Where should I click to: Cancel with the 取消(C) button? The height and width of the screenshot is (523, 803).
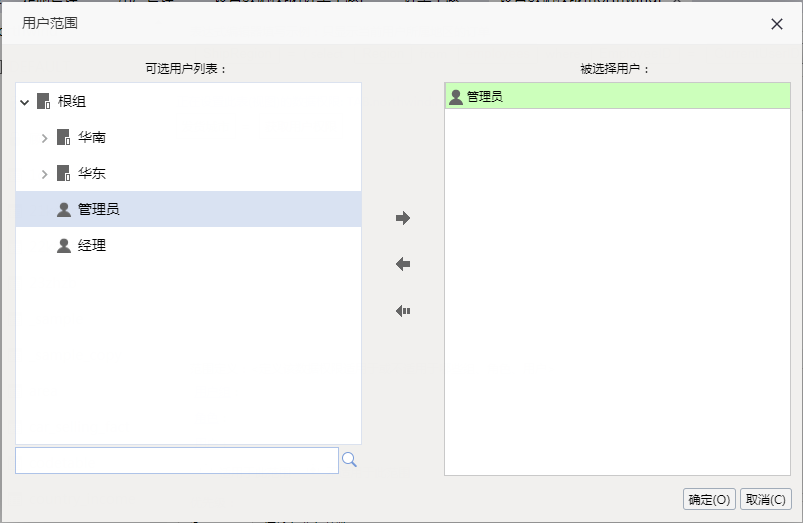[766, 499]
